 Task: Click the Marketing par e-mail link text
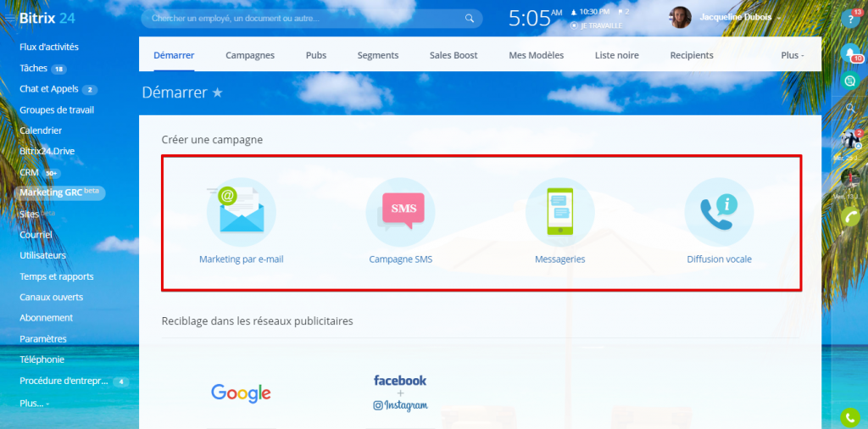coord(242,259)
